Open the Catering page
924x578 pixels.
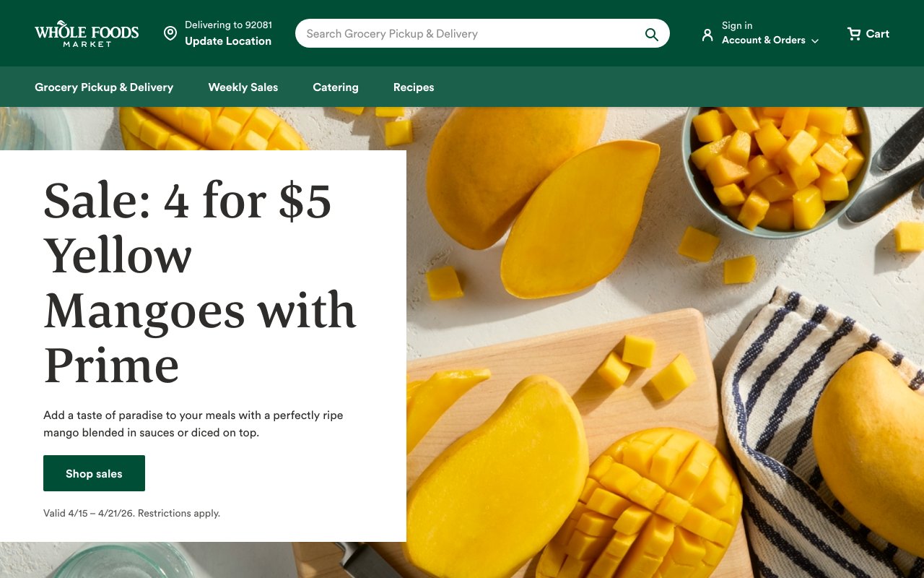tap(336, 87)
